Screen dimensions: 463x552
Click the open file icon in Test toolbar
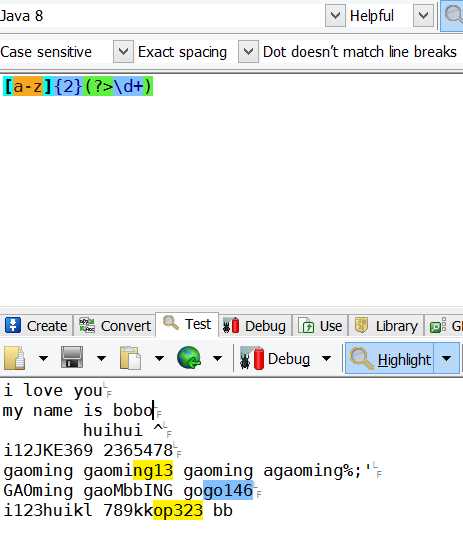coord(15,358)
